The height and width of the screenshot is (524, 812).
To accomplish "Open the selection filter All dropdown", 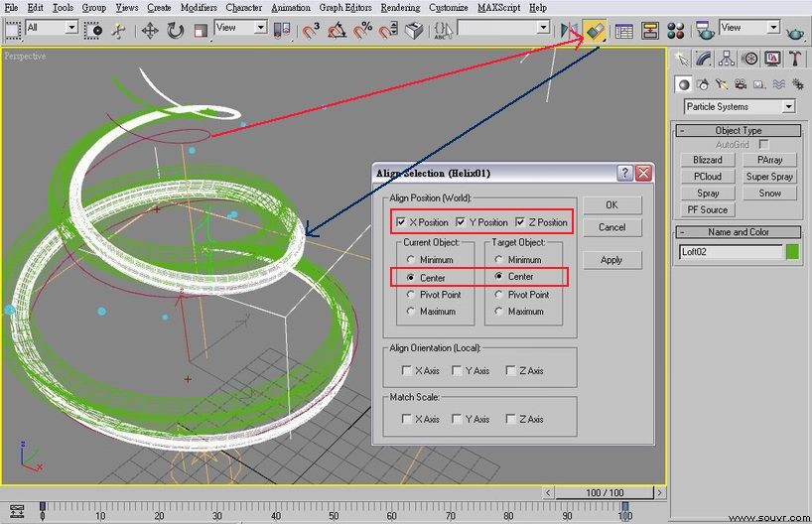I will pos(52,28).
